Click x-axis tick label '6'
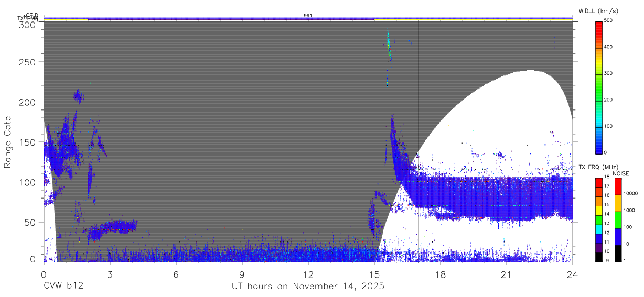This screenshot has height=297, width=644. [176, 274]
